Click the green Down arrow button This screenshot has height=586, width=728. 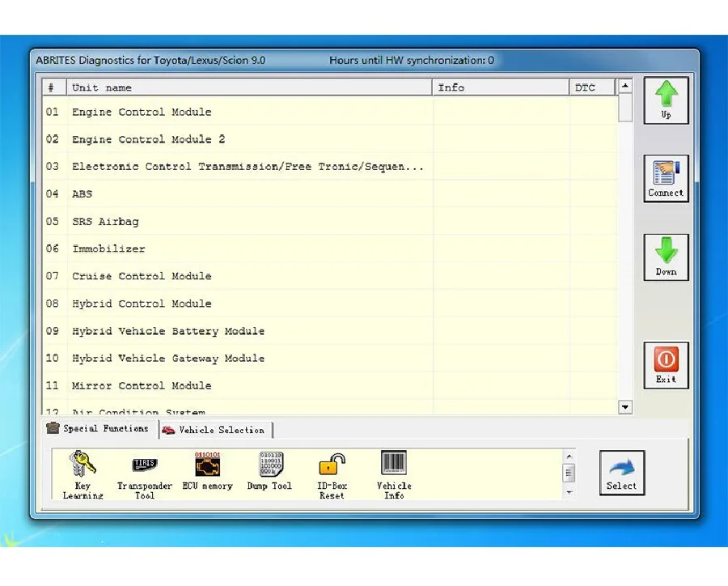tap(666, 257)
